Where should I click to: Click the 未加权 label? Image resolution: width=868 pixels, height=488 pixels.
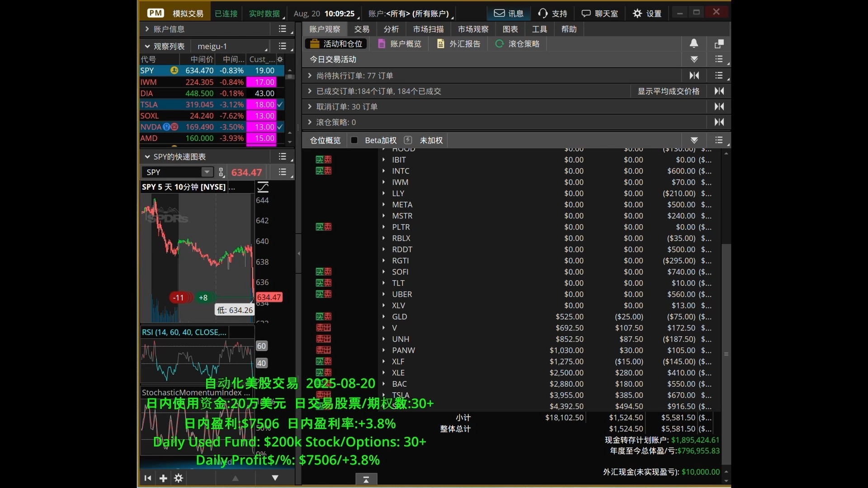click(x=431, y=140)
